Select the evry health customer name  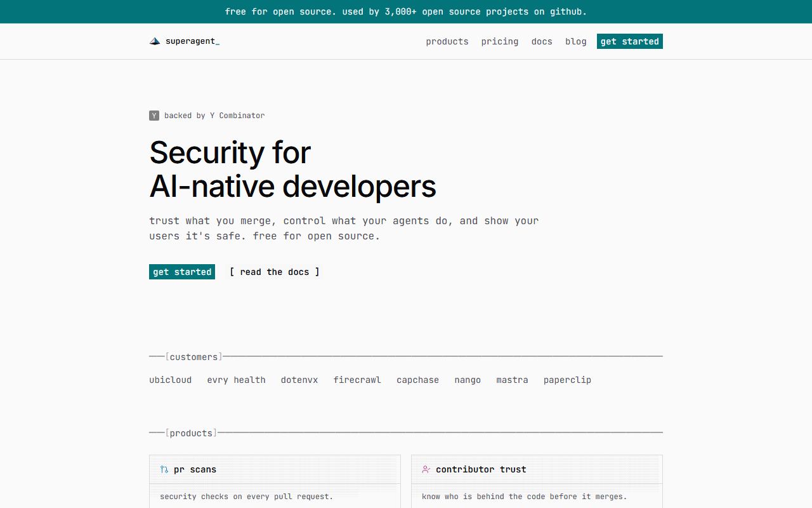236,380
